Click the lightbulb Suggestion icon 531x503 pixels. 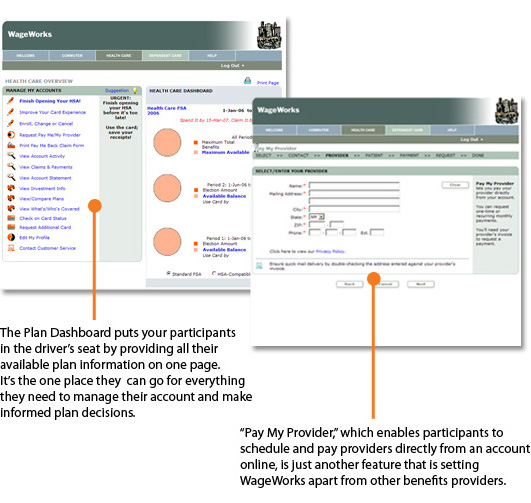pos(135,90)
